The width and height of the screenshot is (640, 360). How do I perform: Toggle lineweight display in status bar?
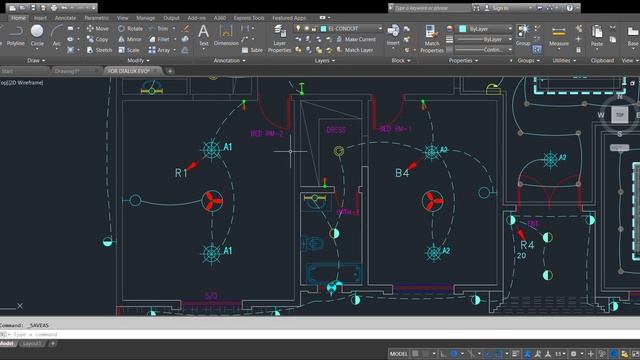[516, 353]
